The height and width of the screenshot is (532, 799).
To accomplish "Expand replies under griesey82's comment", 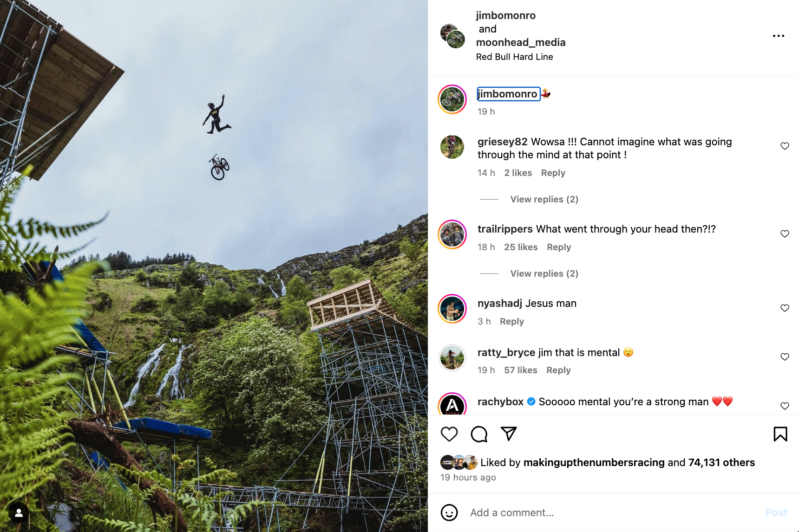I will (x=544, y=199).
